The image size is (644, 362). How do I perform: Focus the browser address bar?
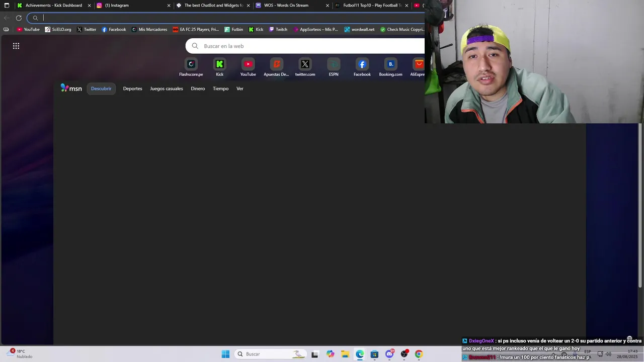click(226, 18)
